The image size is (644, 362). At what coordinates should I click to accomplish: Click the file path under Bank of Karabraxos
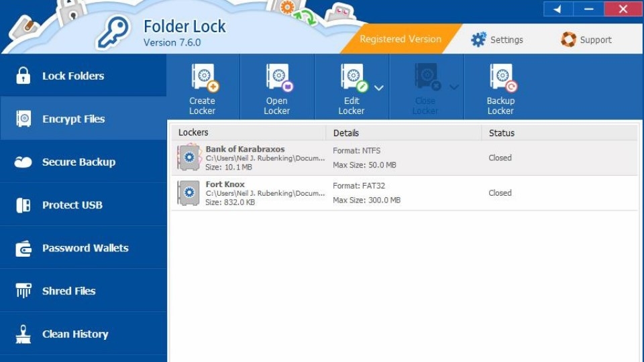point(266,158)
